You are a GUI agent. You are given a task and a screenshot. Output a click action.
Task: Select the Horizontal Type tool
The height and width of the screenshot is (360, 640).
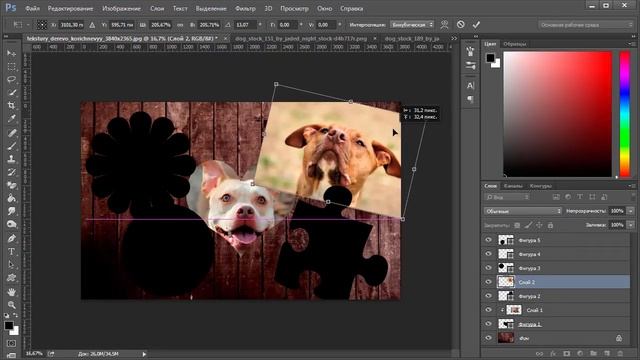[x=11, y=251]
